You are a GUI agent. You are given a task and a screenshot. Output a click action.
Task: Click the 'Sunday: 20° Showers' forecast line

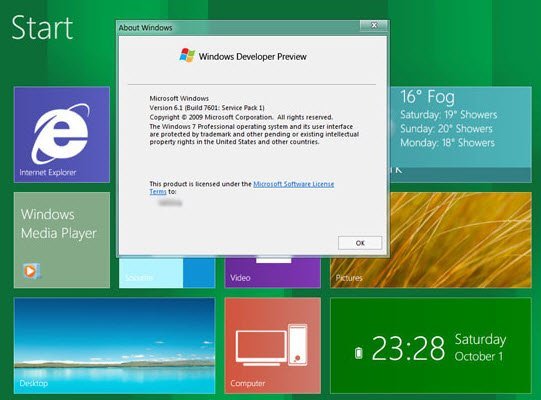pos(446,129)
